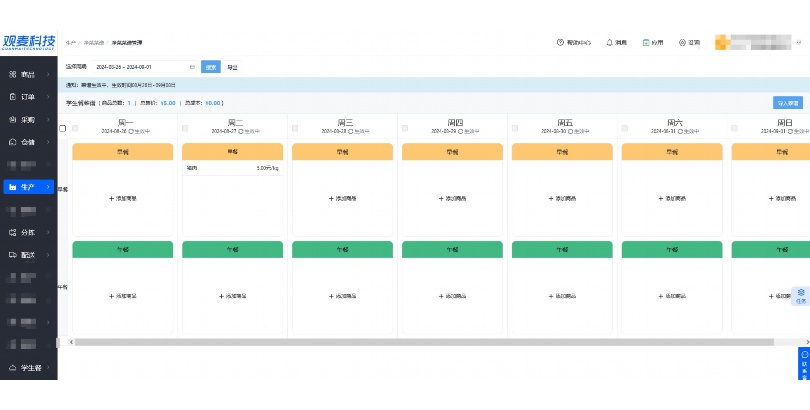The image size is (810, 410).
Task: Check the 周四 column checkbox
Action: (x=405, y=128)
